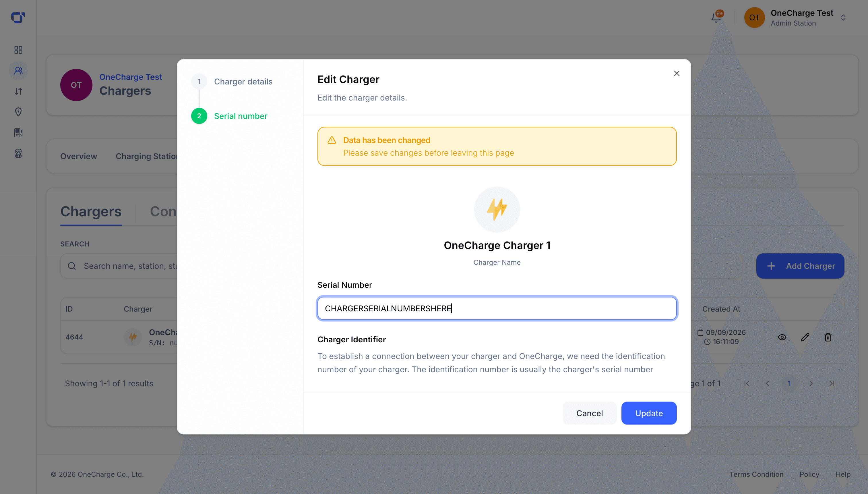Image resolution: width=868 pixels, height=494 pixels.
Task: Open the EV charging station icon in sidebar
Action: 18,133
